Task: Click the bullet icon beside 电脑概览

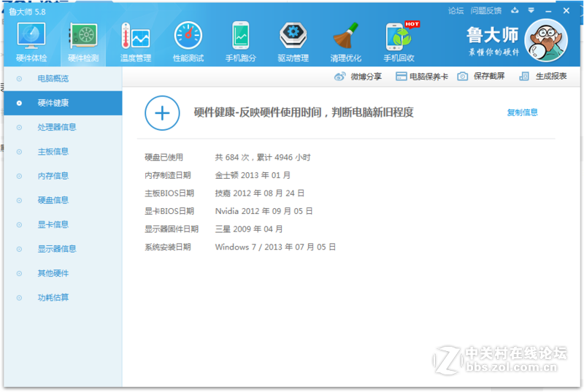Action: click(19, 79)
